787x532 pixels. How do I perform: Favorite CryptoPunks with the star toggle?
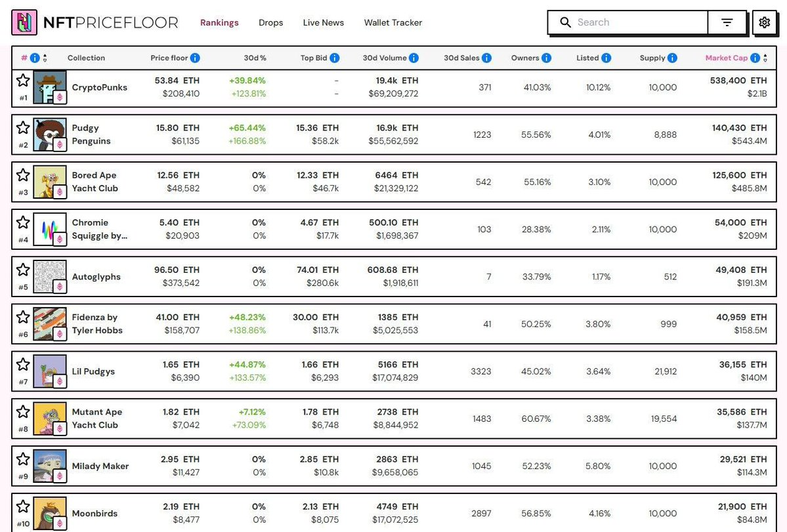point(23,80)
